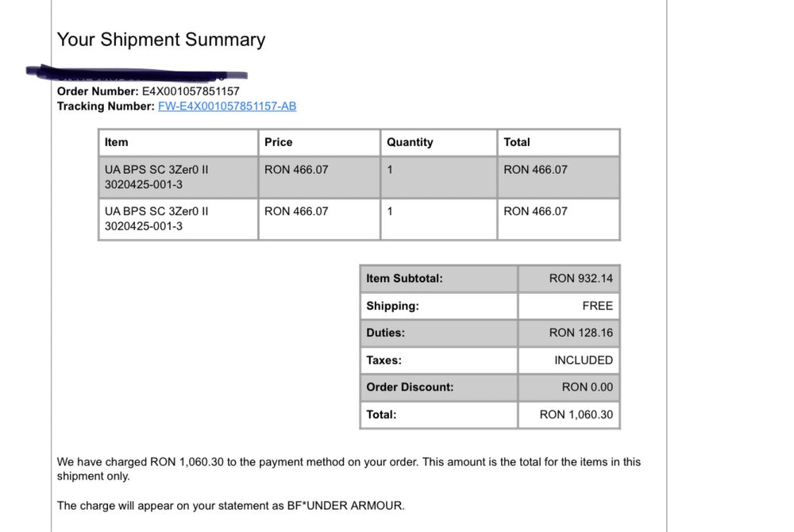Image resolution: width=794 pixels, height=532 pixels.
Task: Click the INCLUDED taxes value
Action: pos(584,360)
